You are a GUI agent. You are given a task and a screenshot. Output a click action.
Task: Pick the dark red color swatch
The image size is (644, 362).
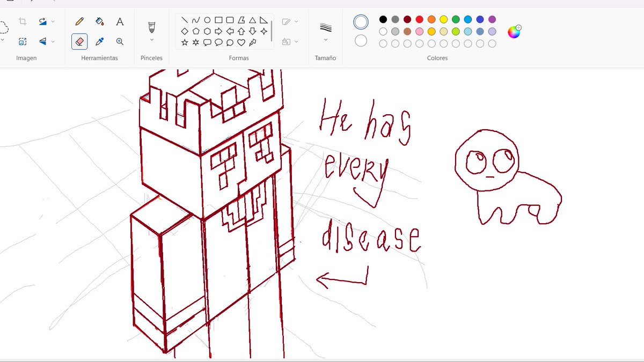(407, 19)
